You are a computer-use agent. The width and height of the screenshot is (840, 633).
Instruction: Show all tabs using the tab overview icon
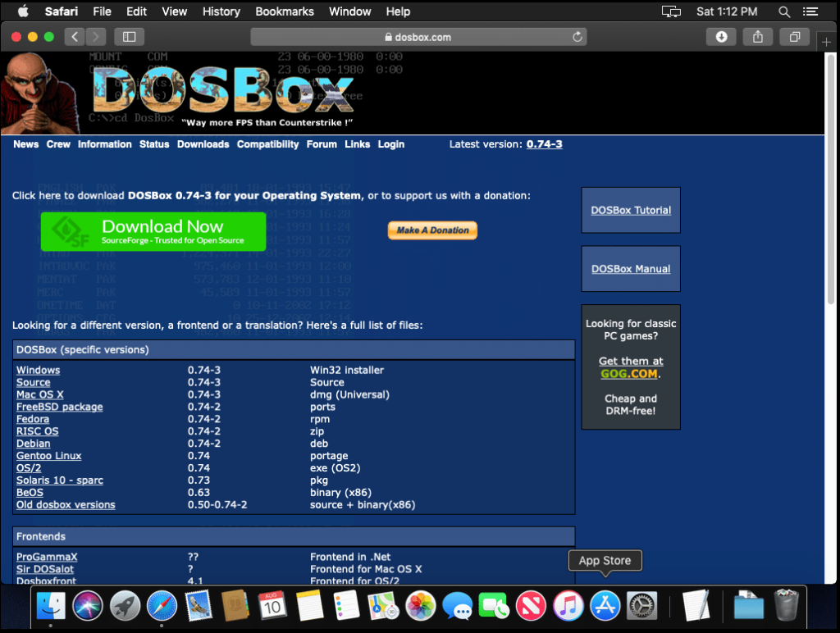793,36
